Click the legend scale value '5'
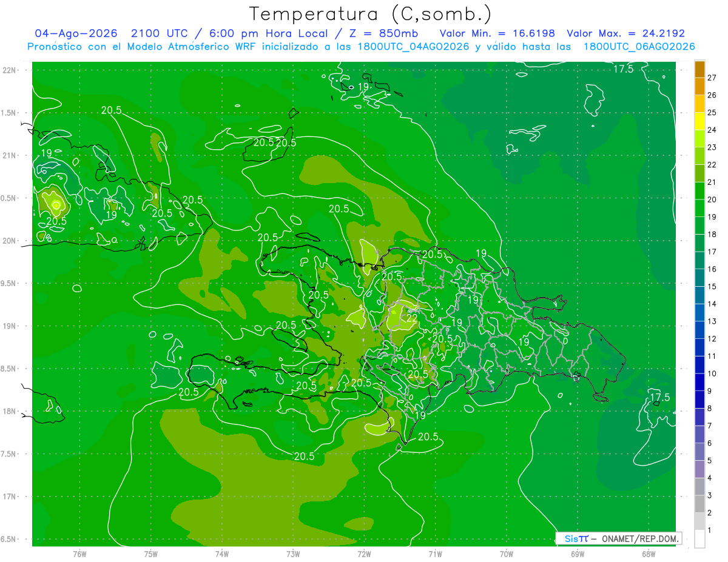This screenshot has width=728, height=562. tap(709, 461)
